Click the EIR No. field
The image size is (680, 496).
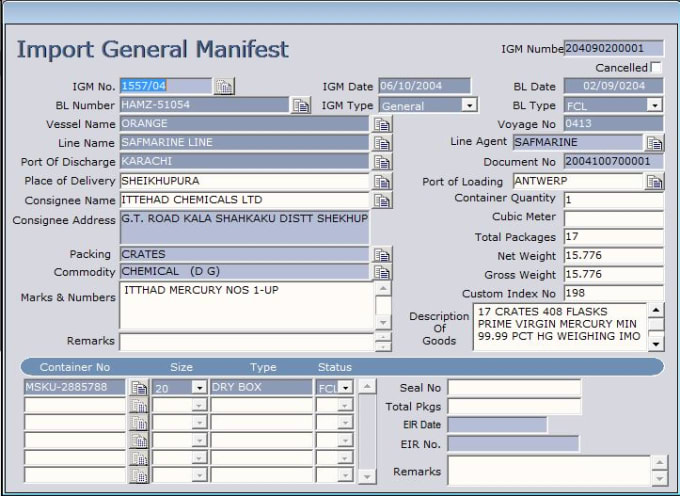513,444
